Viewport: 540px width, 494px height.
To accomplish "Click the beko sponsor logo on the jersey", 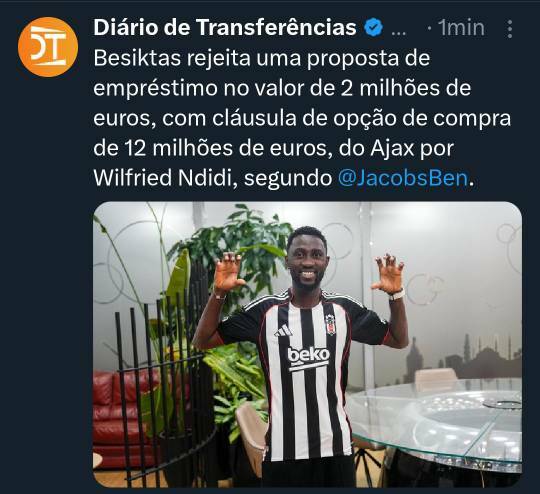I will (309, 355).
